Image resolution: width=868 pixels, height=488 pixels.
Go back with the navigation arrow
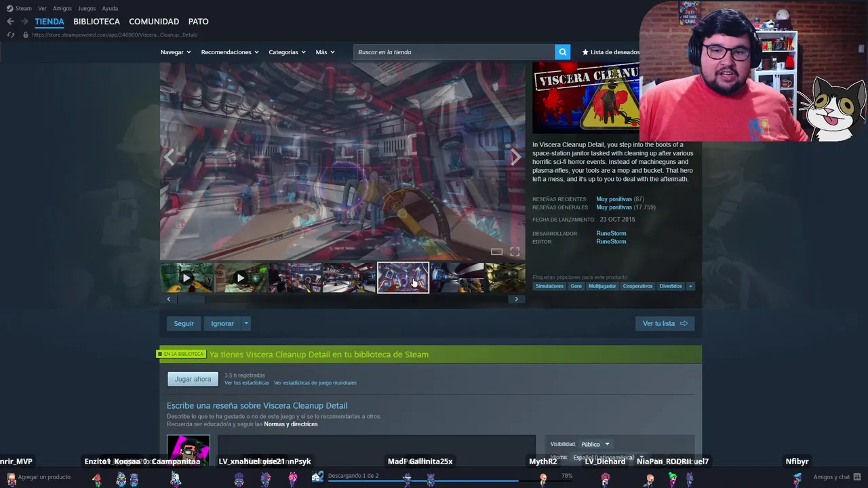tap(10, 22)
